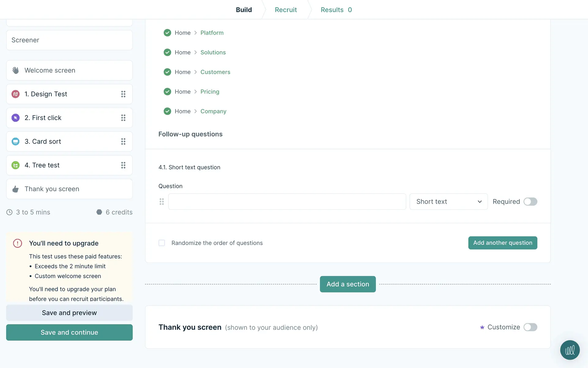Image resolution: width=588 pixels, height=368 pixels.
Task: Click the Design Test section icon
Action: point(16,94)
